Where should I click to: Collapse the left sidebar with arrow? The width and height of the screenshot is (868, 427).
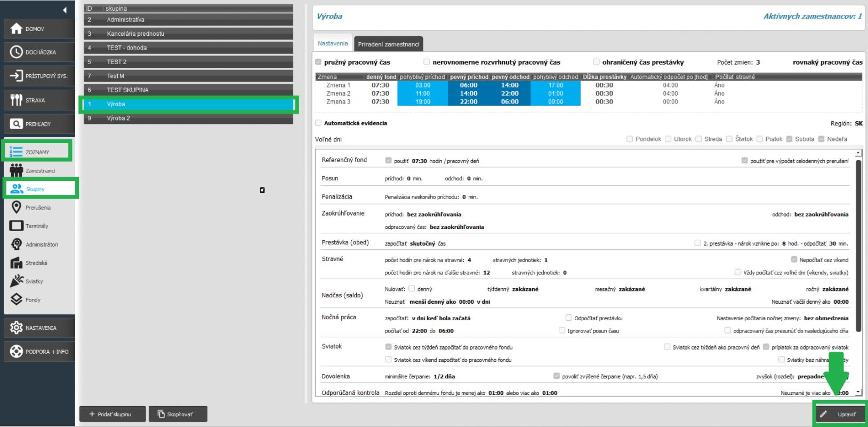pos(65,10)
